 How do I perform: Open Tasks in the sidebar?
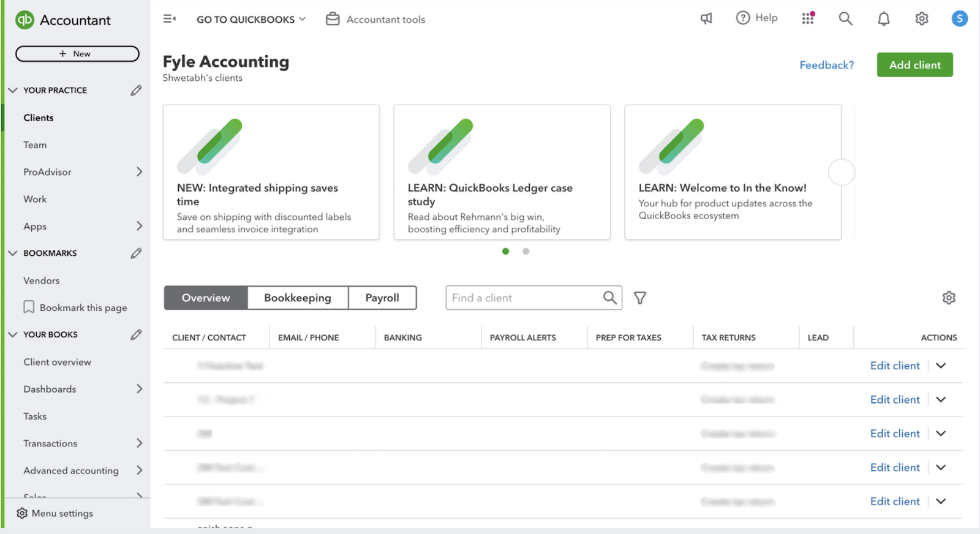(35, 416)
